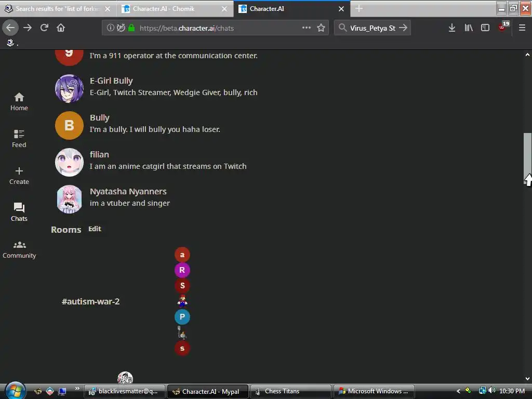Click the Virus_Petya search field
The image size is (532, 399).
[x=373, y=28]
